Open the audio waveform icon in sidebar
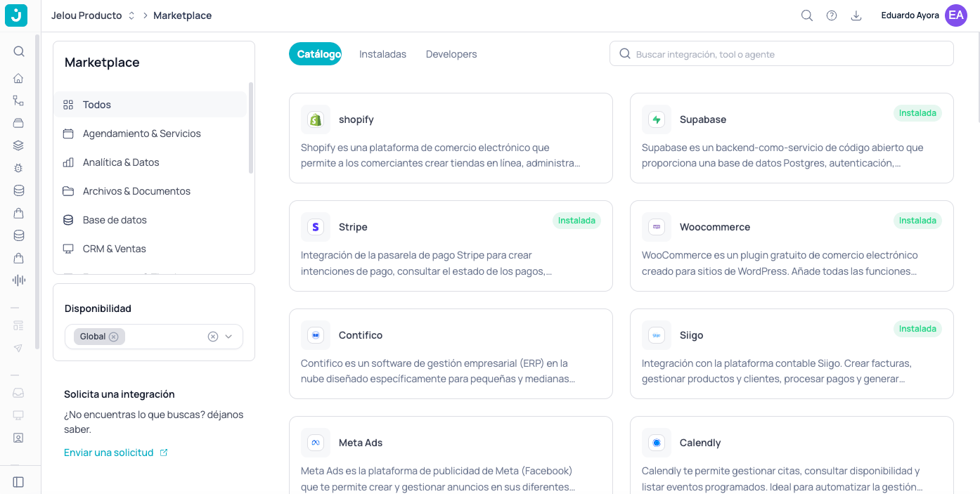Screen dimensions: 980x494 [x=19, y=280]
